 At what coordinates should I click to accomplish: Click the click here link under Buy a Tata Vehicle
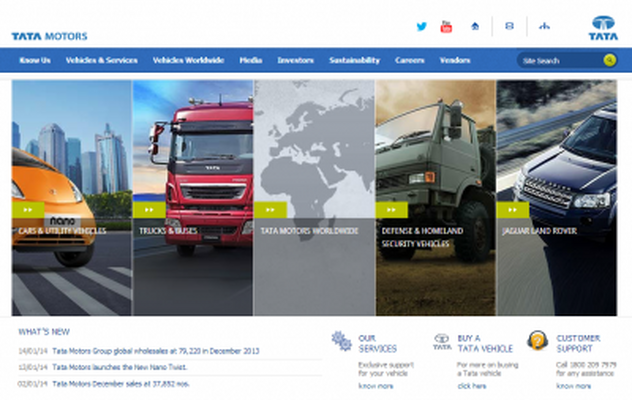coord(472,386)
